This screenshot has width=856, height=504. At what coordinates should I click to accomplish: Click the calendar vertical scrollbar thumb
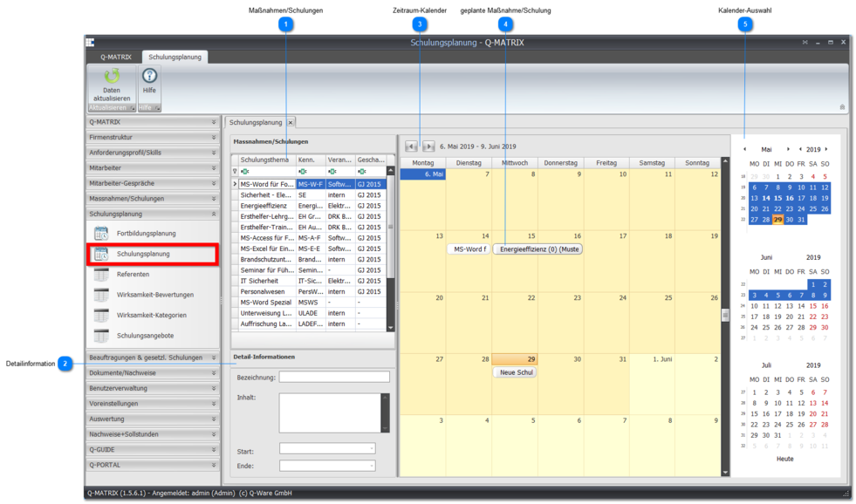725,316
